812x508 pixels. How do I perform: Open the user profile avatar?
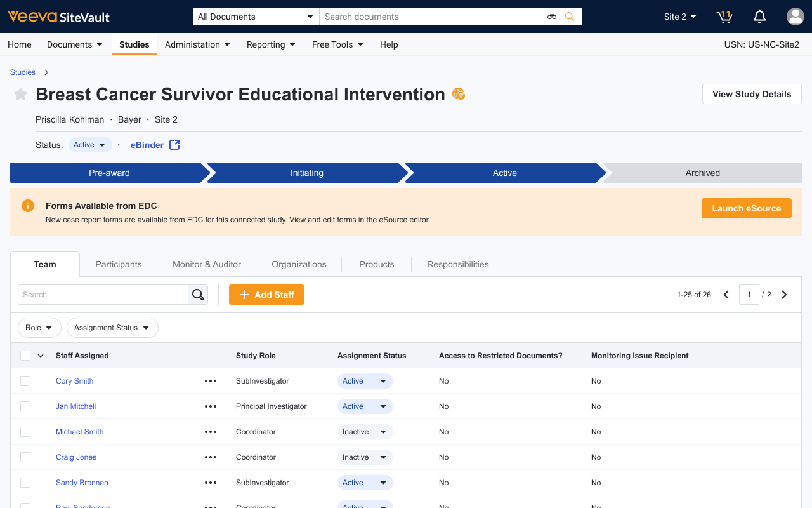(795, 17)
